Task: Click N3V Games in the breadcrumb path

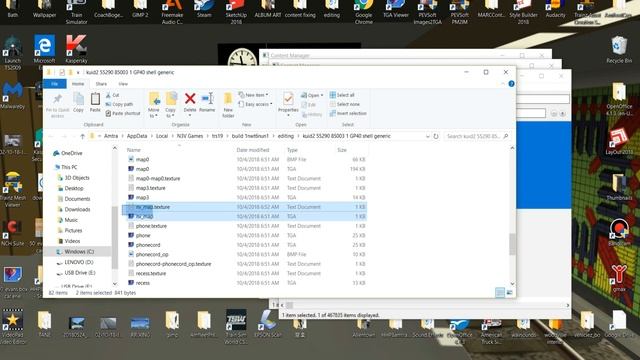Action: coord(190,136)
